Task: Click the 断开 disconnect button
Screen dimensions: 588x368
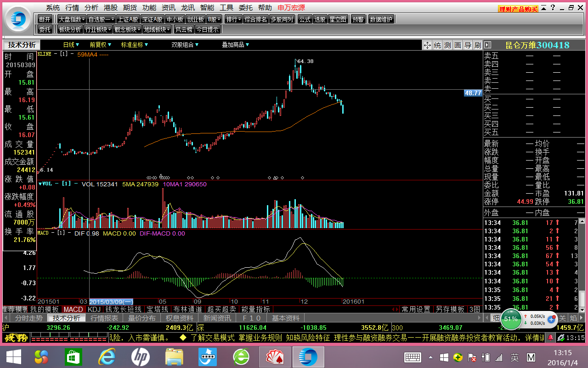Action: (45, 19)
